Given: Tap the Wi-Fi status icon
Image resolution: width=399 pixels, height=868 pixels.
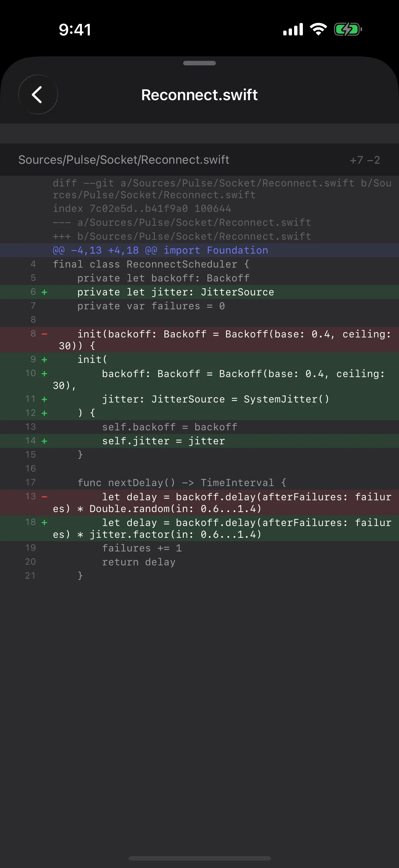Looking at the screenshot, I should point(318,29).
